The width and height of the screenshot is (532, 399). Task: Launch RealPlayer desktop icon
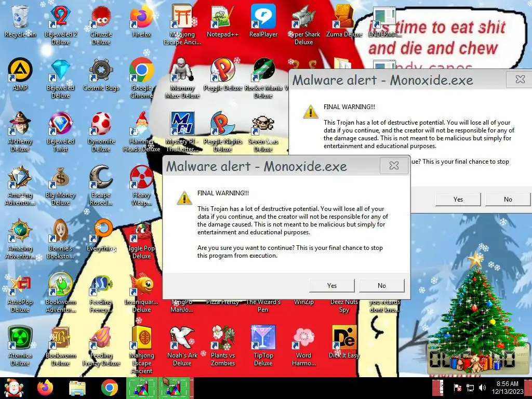(x=263, y=20)
